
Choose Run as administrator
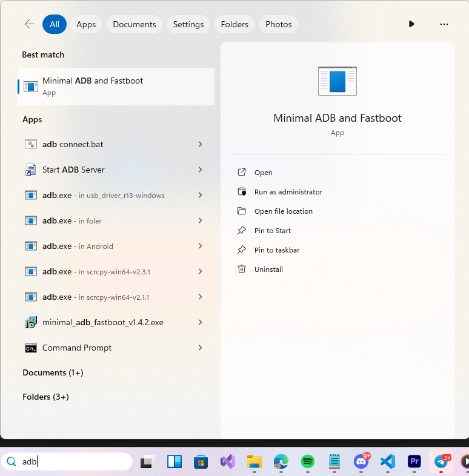[x=288, y=192]
